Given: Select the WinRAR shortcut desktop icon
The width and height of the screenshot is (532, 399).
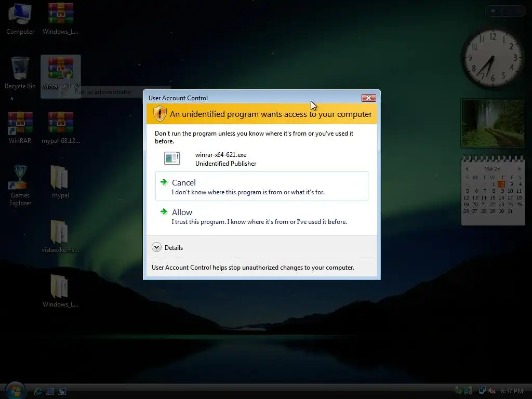Looking at the screenshot, I should (20, 128).
